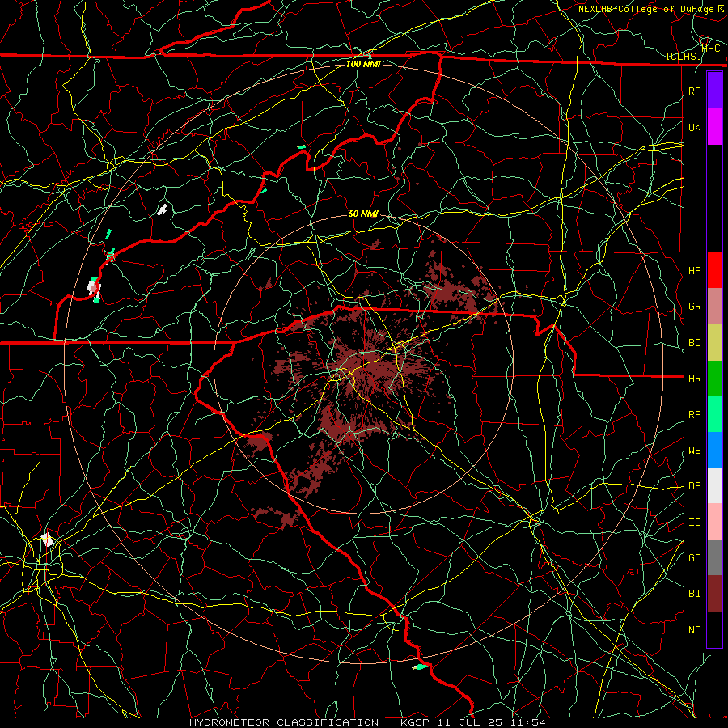728x728 pixels.
Task: Click the HYDROMETEOR CLASSIFICATION title text
Action: click(284, 722)
